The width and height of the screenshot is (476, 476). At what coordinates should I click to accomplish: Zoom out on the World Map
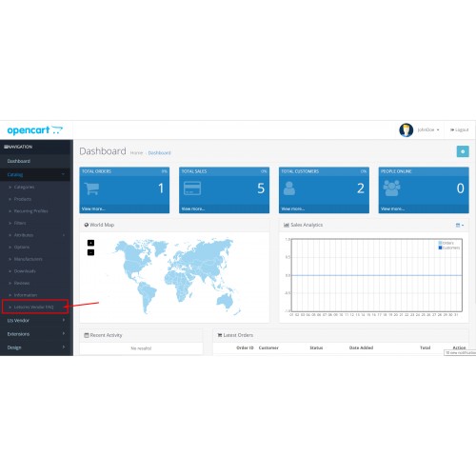coord(90,252)
